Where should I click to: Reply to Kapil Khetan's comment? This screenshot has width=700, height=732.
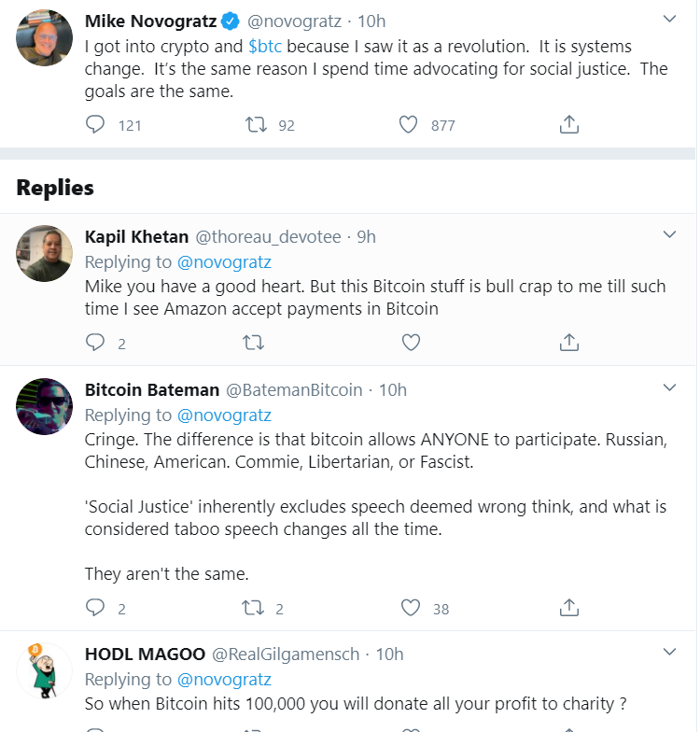(x=95, y=343)
